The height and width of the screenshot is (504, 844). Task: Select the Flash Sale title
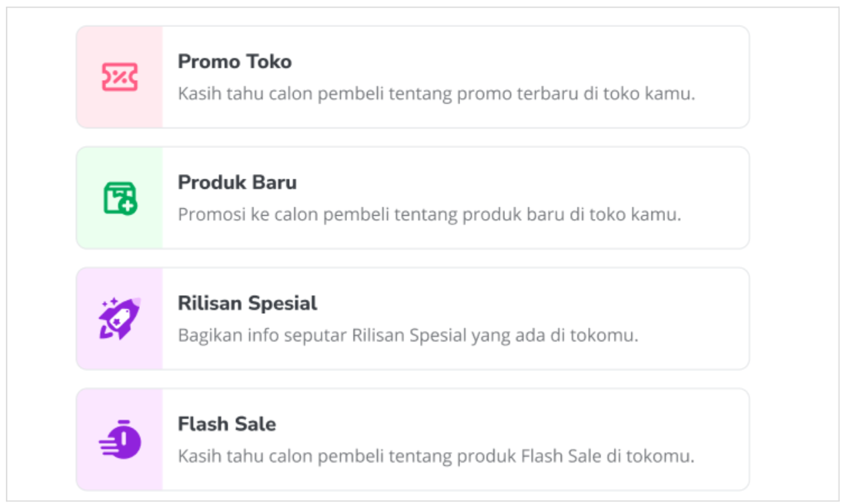click(x=227, y=424)
